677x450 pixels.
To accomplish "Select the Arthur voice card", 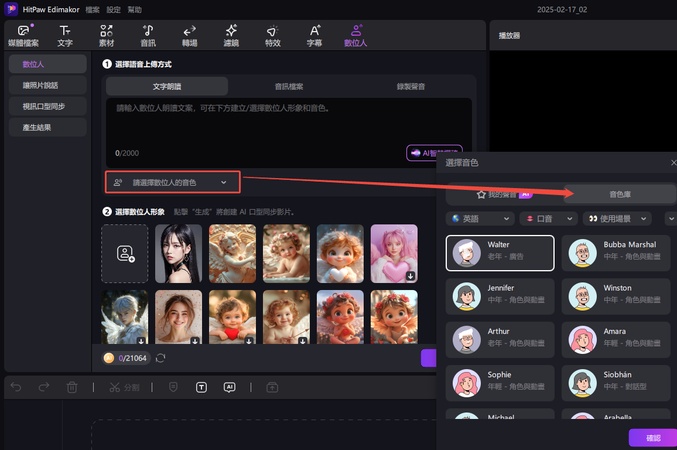I will pyautogui.click(x=500, y=340).
